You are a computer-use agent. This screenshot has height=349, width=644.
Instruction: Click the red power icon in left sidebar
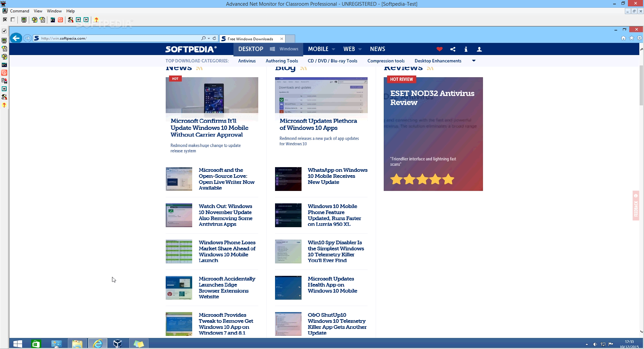(x=4, y=72)
